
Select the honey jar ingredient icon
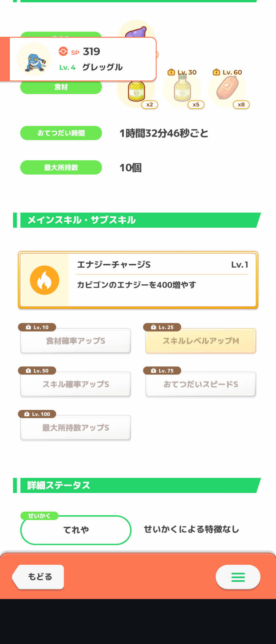pos(137,91)
